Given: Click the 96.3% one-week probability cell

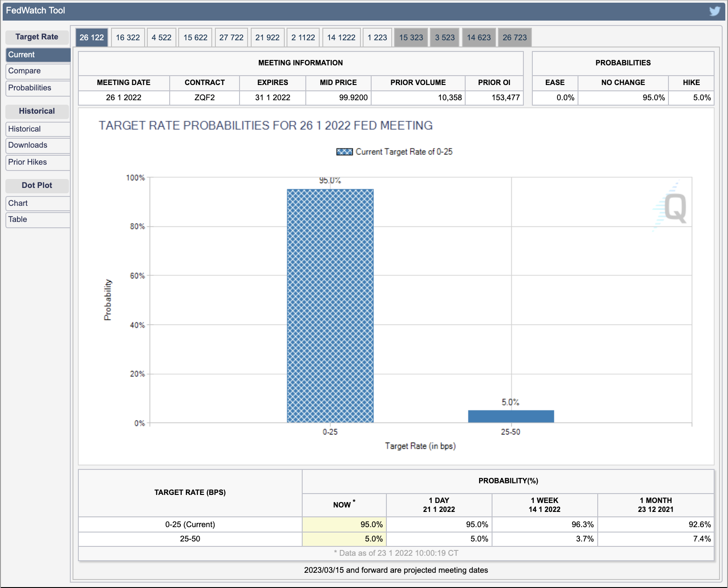Looking at the screenshot, I should (545, 524).
